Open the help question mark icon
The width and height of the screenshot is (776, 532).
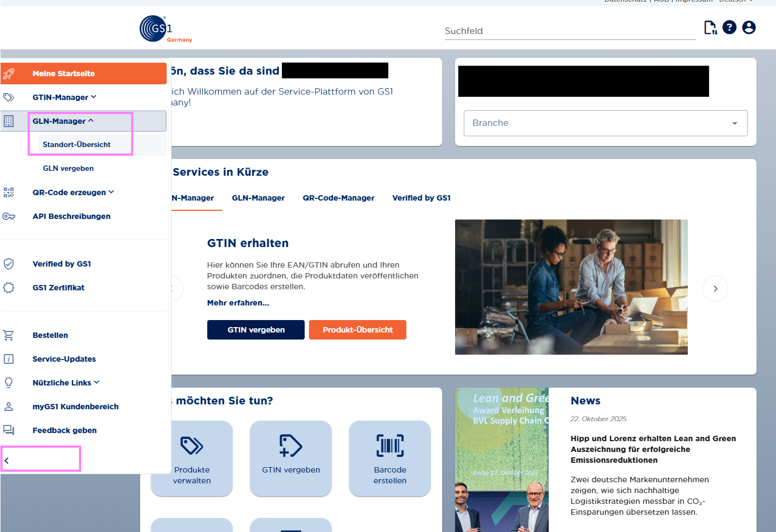pos(729,27)
